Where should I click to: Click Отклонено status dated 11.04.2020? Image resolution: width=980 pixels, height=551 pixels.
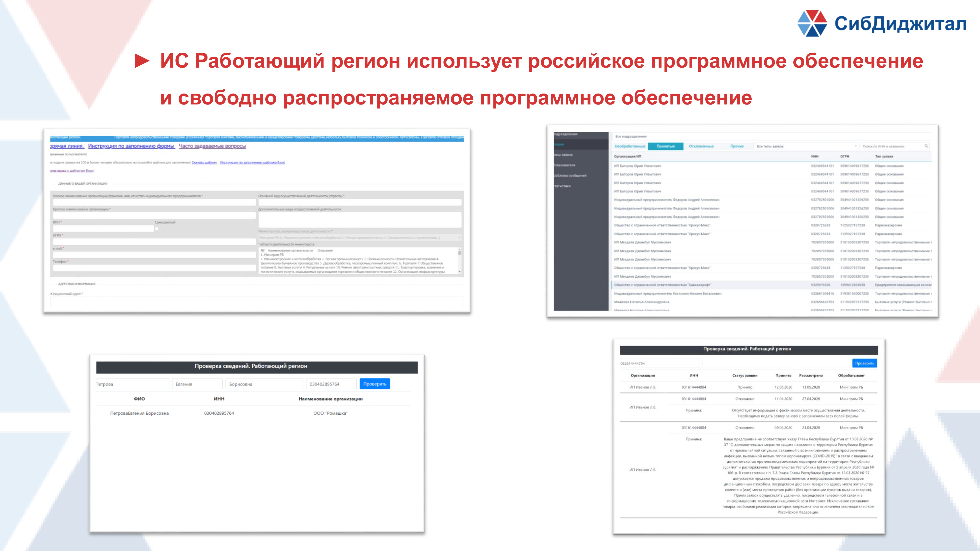[745, 399]
